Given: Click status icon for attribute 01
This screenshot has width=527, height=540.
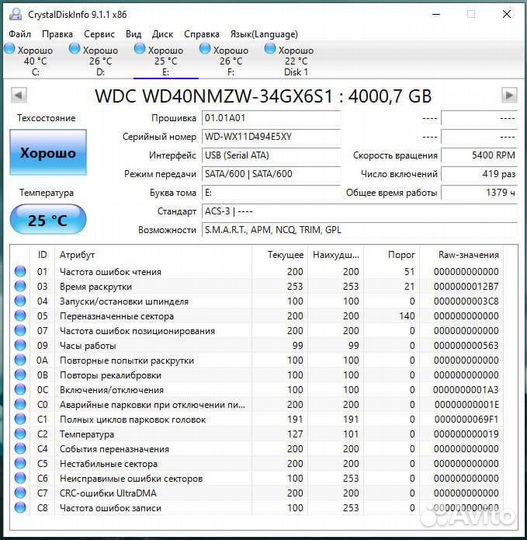Looking at the screenshot, I should pos(20,271).
